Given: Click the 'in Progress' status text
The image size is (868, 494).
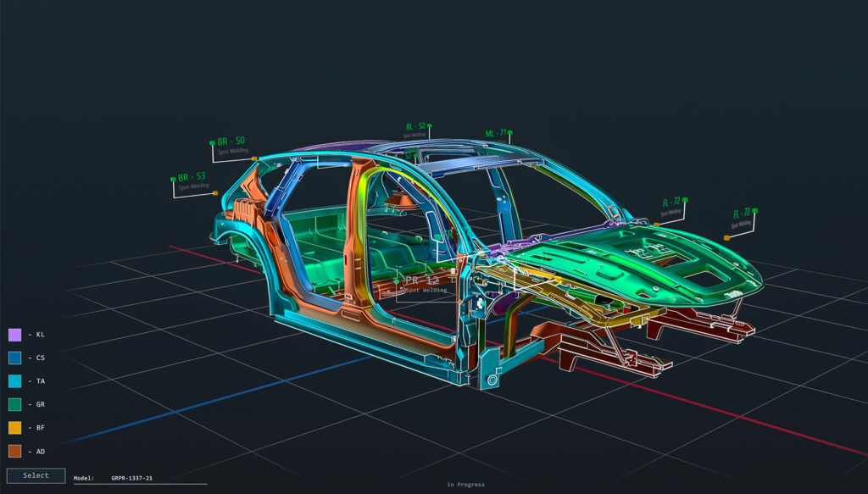Looking at the screenshot, I should [x=466, y=485].
